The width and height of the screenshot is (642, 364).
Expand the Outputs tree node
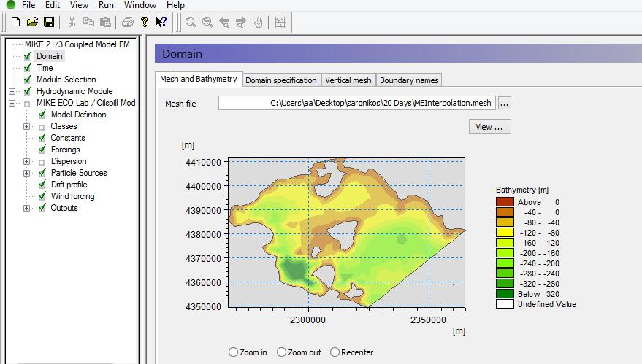(x=26, y=208)
